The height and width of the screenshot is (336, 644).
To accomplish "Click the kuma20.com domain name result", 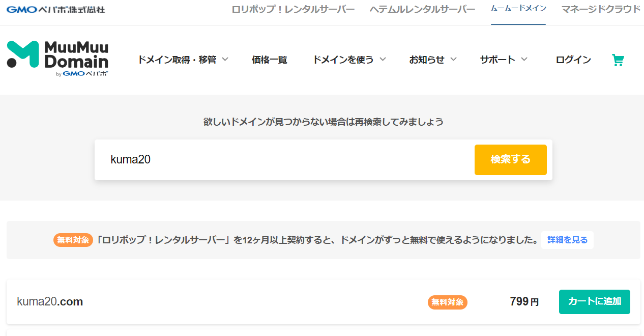I will point(50,302).
